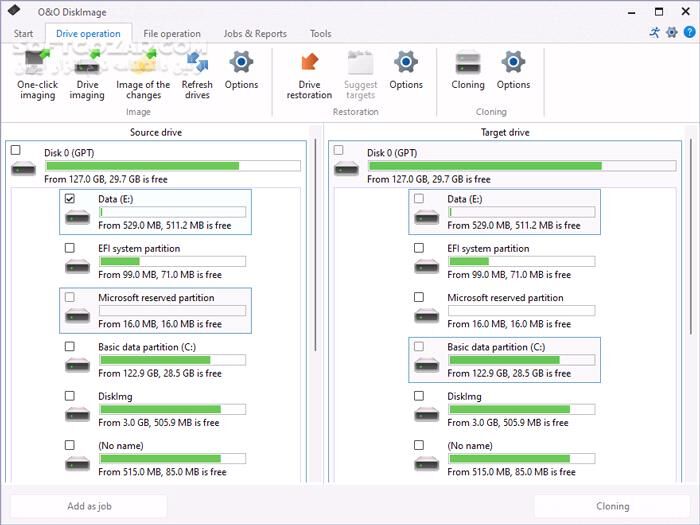This screenshot has height=525, width=700.
Task: Click source drive list scrollbar
Action: click(x=315, y=245)
